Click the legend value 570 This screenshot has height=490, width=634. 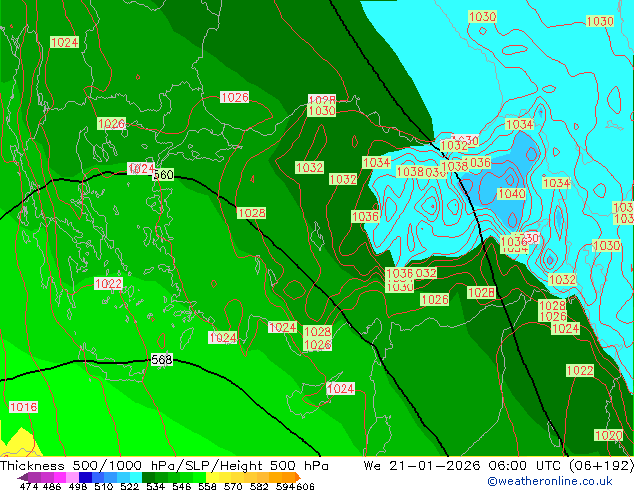point(233,486)
